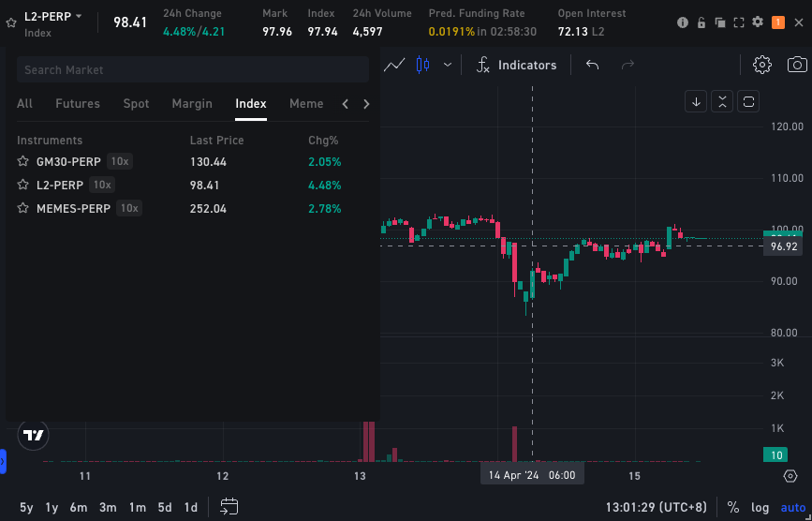Sort by Instruments column header
Screen dimensions: 812x521
click(50, 141)
